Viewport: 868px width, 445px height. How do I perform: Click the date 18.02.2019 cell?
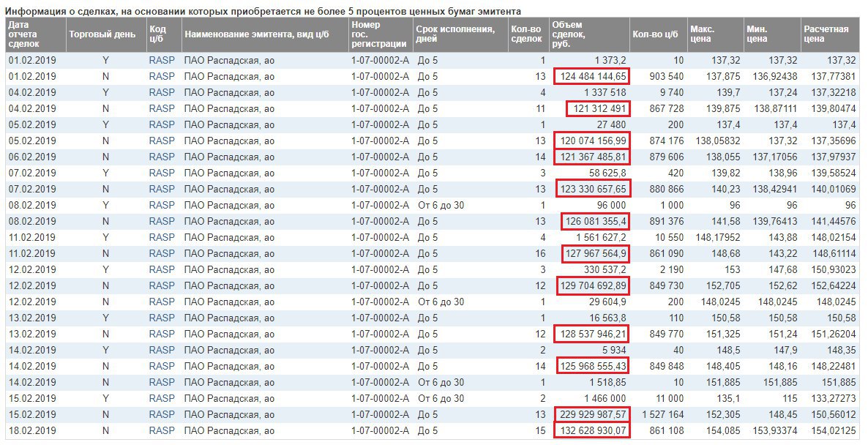tap(32, 430)
